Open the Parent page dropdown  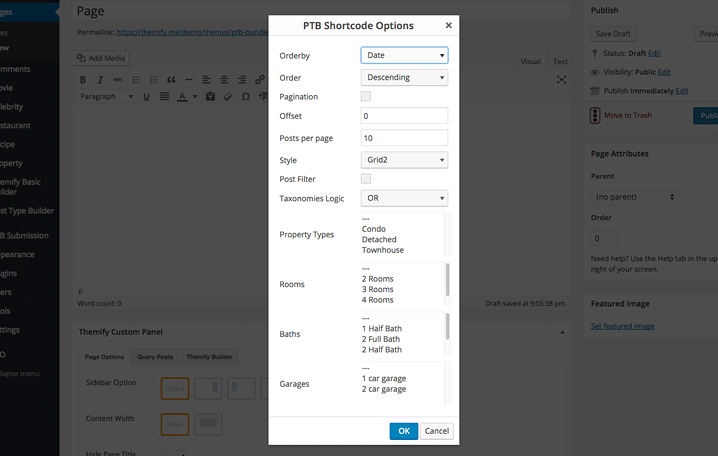(634, 197)
